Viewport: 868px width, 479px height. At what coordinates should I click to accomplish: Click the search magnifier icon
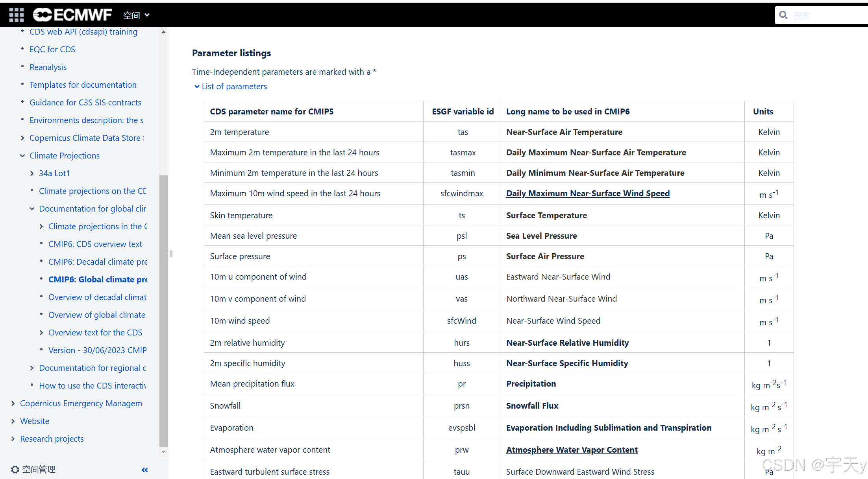(783, 15)
